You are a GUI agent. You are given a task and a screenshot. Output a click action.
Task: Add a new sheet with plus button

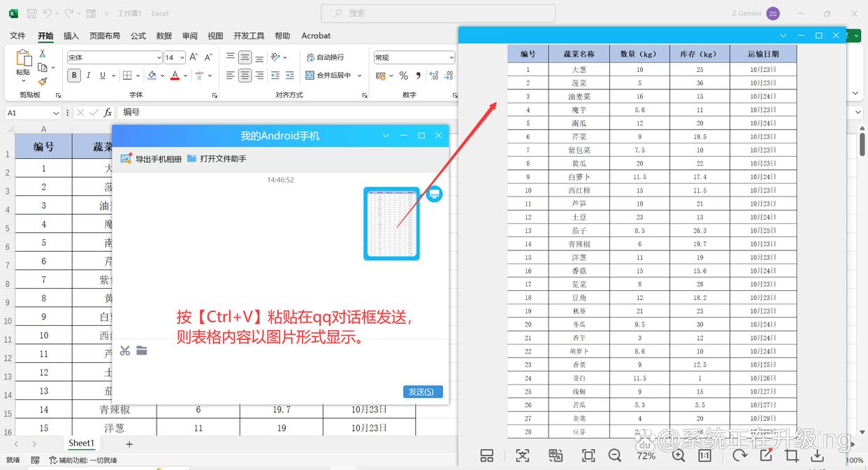[x=129, y=443]
